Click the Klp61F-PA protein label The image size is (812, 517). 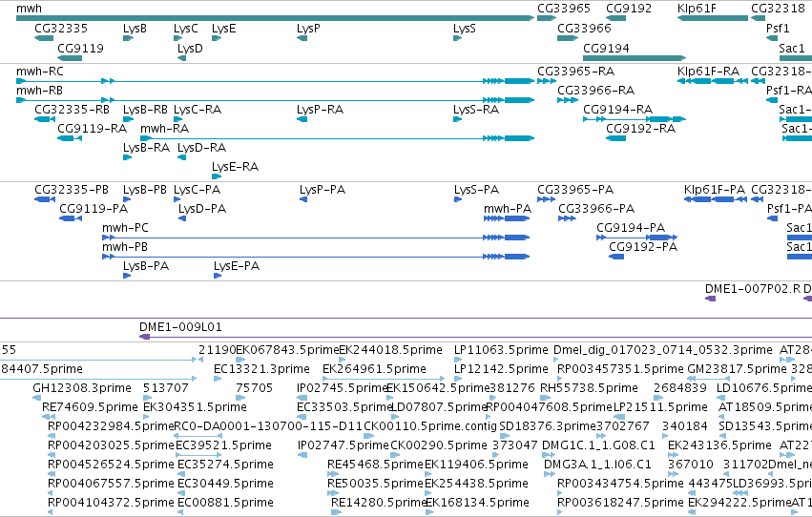click(x=715, y=190)
